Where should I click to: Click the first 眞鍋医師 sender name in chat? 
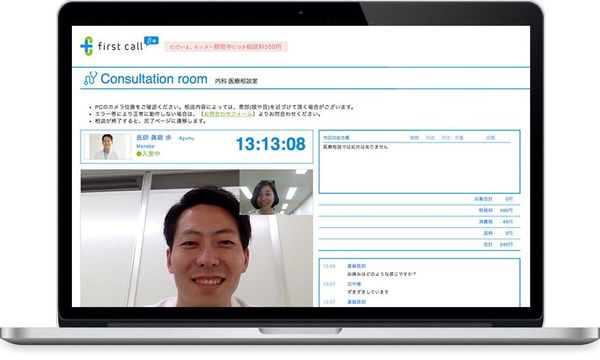[x=356, y=266]
